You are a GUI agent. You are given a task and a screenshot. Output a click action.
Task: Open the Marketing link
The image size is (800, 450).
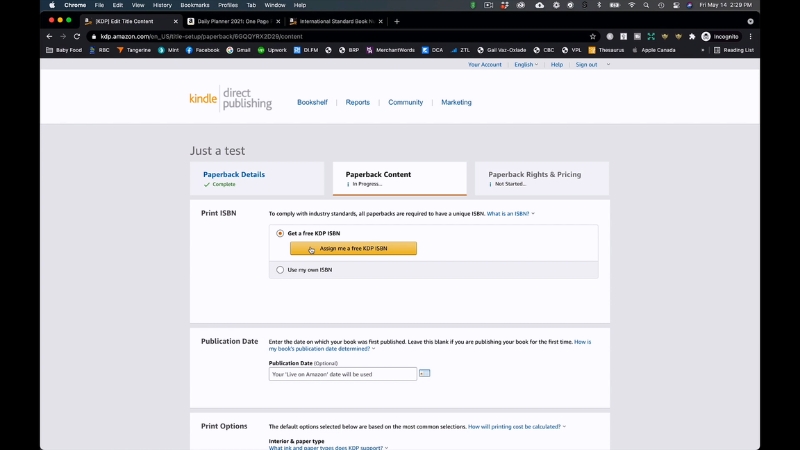[x=456, y=103]
